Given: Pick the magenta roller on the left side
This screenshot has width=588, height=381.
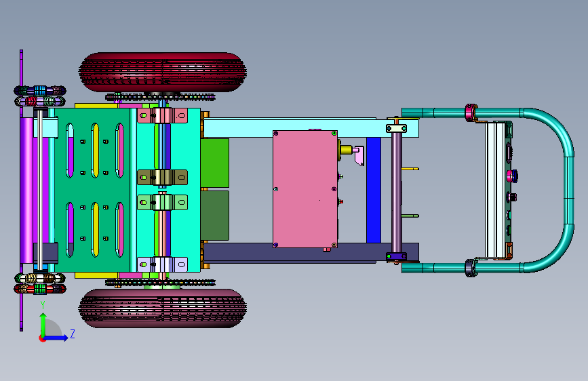Looking at the screenshot, I should coord(26,190).
